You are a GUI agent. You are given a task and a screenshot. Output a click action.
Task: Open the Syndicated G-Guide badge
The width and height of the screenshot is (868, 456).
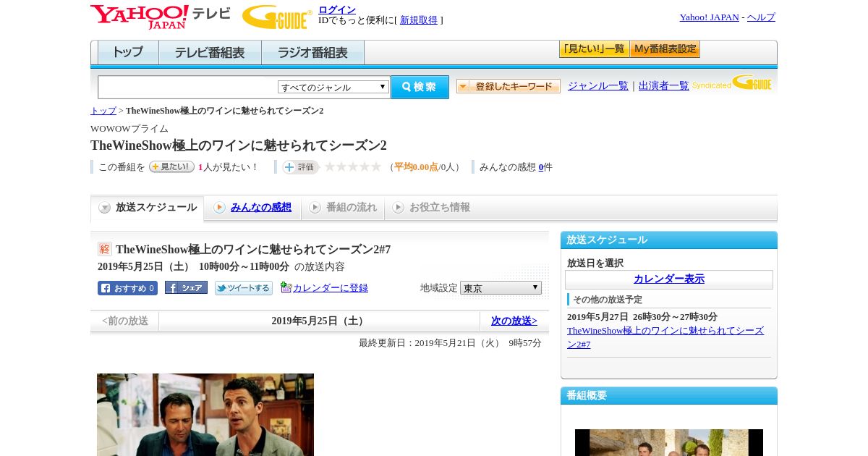(x=732, y=83)
